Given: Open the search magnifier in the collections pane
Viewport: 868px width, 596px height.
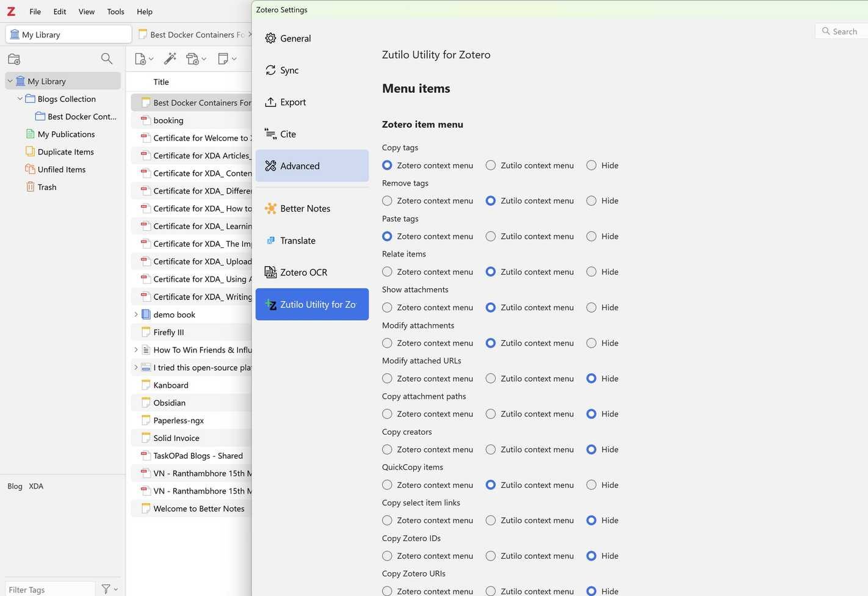Looking at the screenshot, I should (x=107, y=58).
